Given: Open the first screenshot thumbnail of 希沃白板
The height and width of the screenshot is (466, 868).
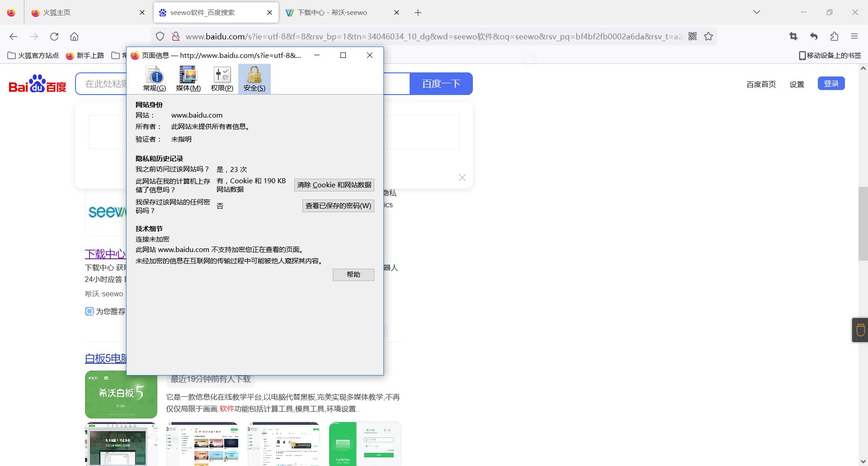Looking at the screenshot, I should 121,444.
